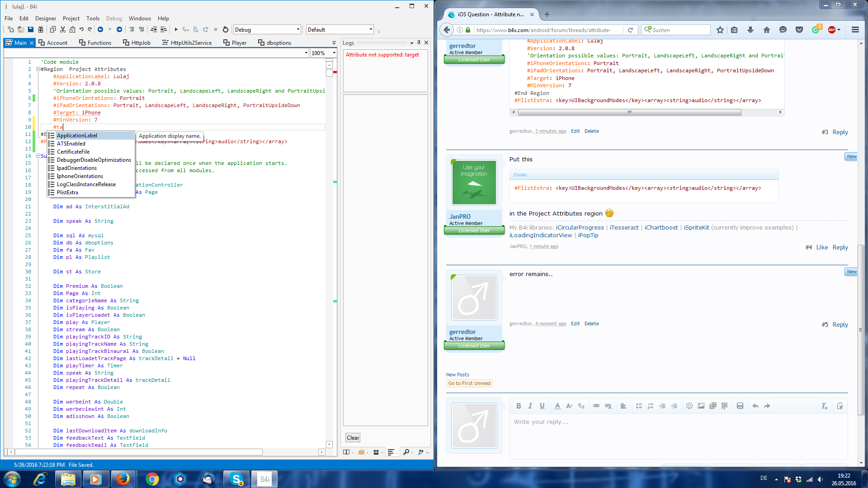Click the Clear logs button
Screen dimensions: 868x488
pyautogui.click(x=353, y=437)
